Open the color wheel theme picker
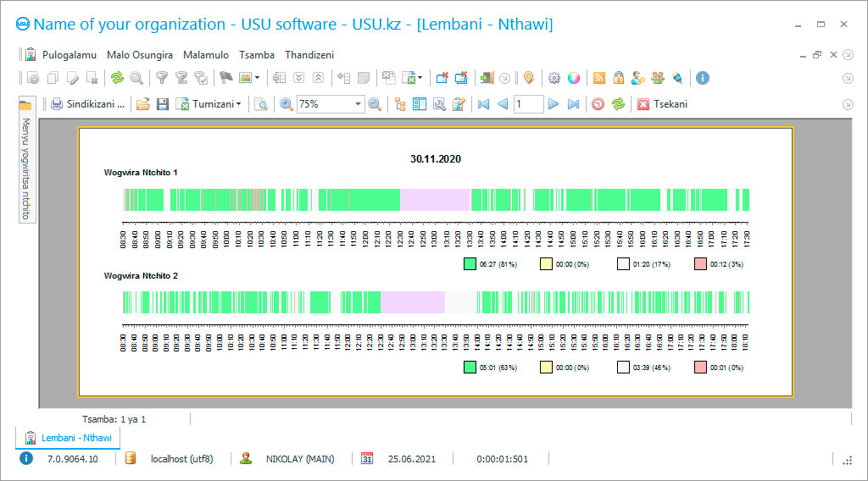Image resolution: width=868 pixels, height=481 pixels. tap(574, 78)
